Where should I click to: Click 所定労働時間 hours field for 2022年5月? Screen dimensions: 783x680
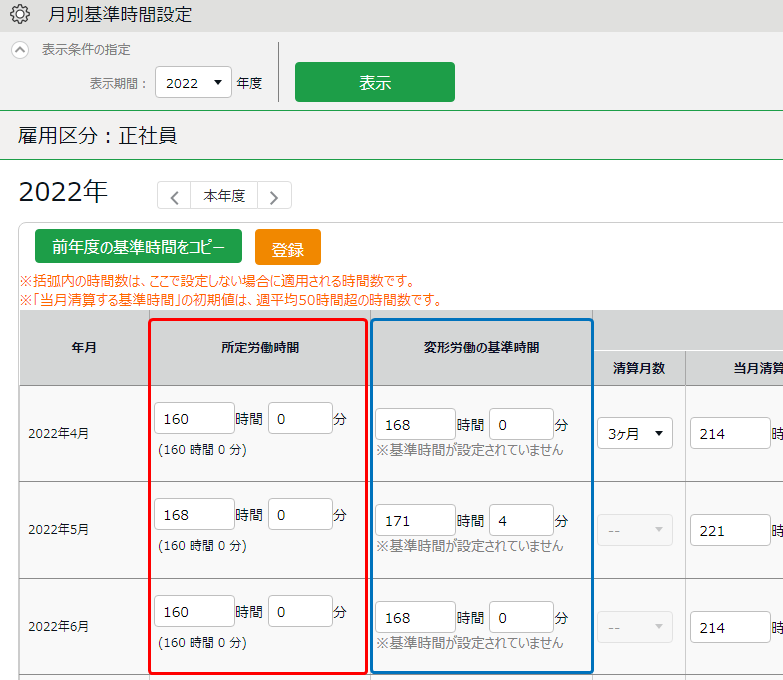pos(194,514)
